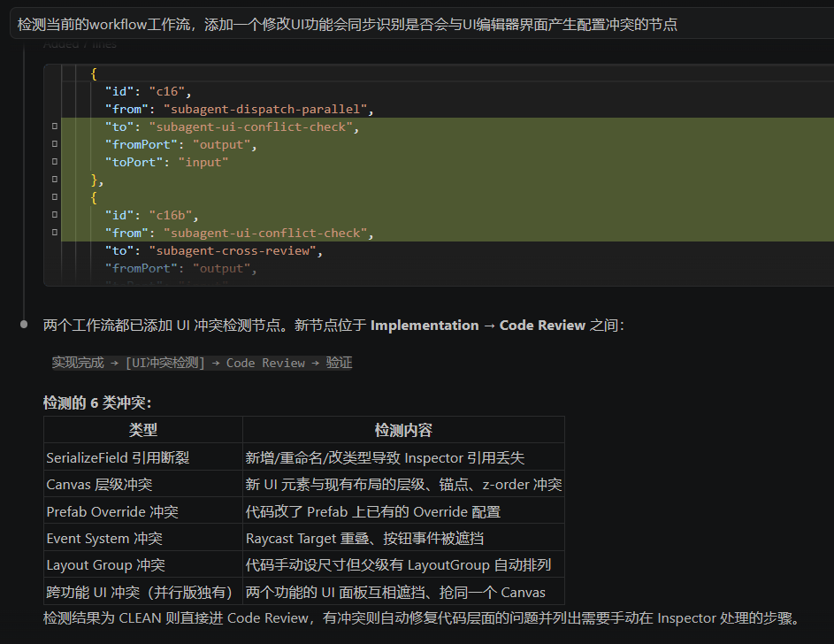Click the code line "to": "subagent-cross-review"
The image size is (834, 644).
click(x=214, y=250)
